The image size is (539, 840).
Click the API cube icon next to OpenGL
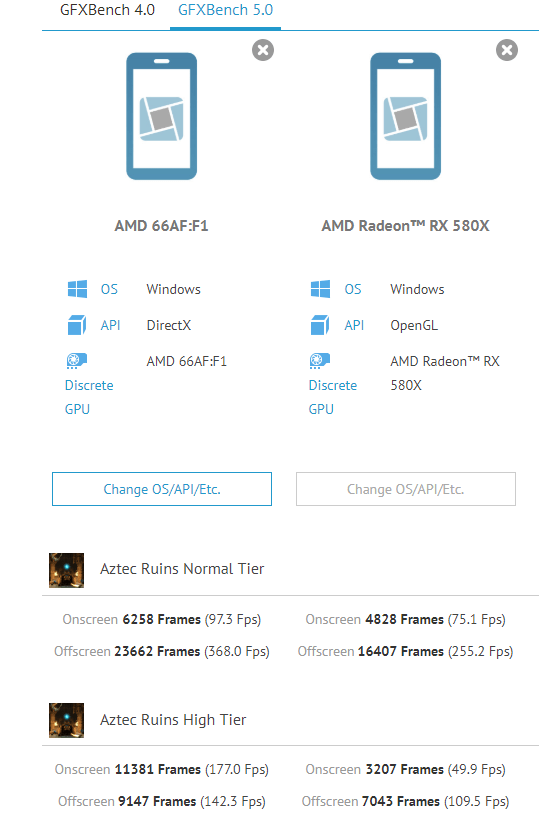320,325
